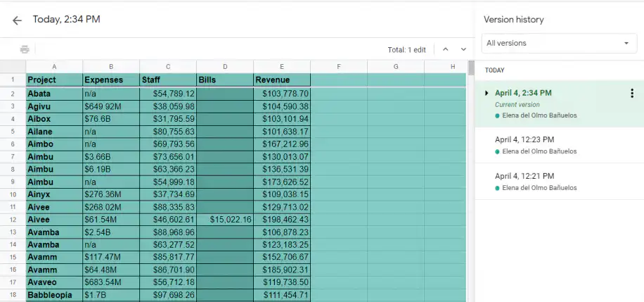
Task: Select column F header
Action: coord(339,66)
